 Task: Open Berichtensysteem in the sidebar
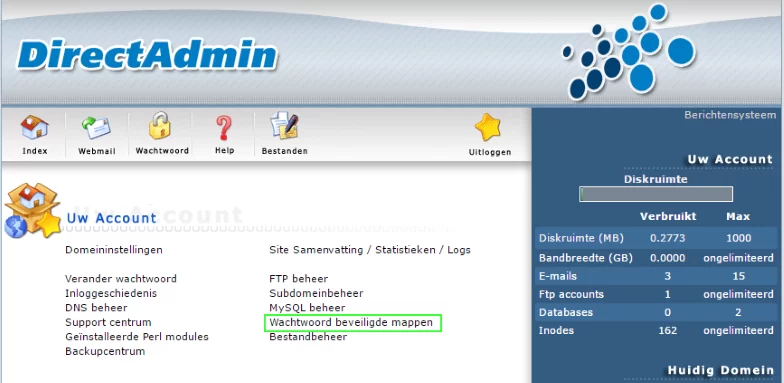pyautogui.click(x=730, y=115)
